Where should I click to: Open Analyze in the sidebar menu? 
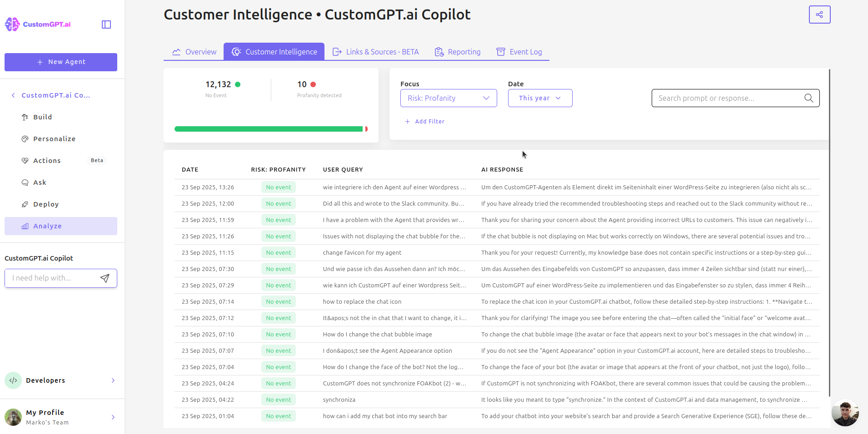(x=61, y=226)
